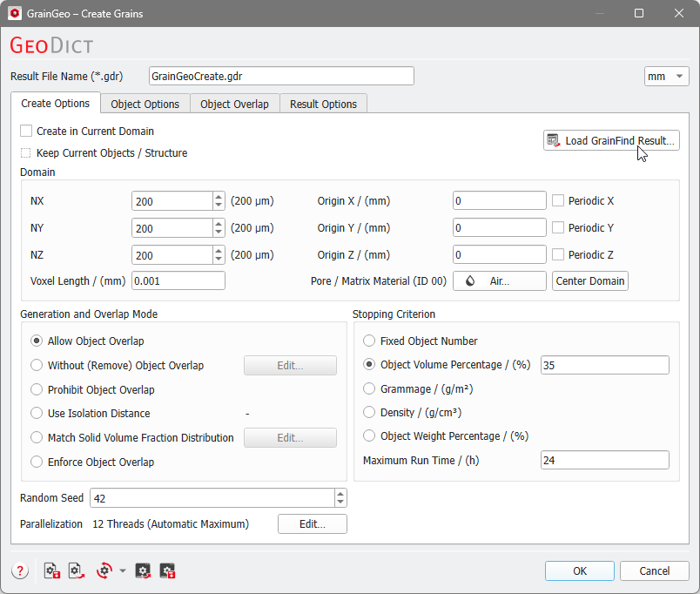Click the GrainGeo app icon in title bar
700x594 pixels.
(15, 13)
